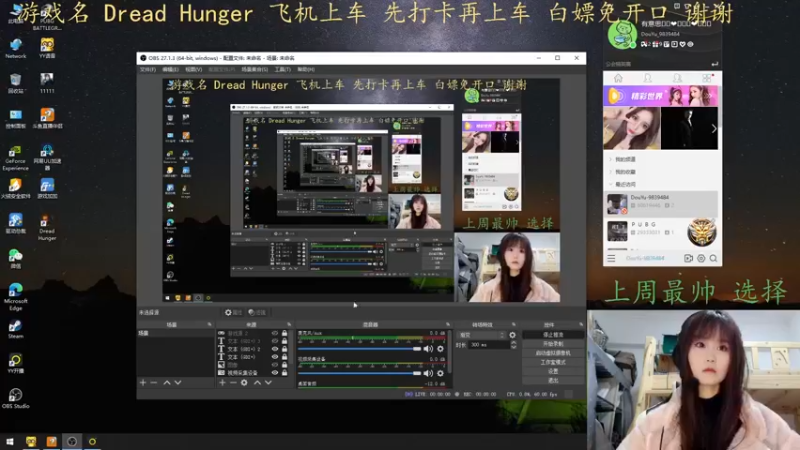Toggle visibility of 视频采集设备 source
The width and height of the screenshot is (800, 450).
click(275, 373)
